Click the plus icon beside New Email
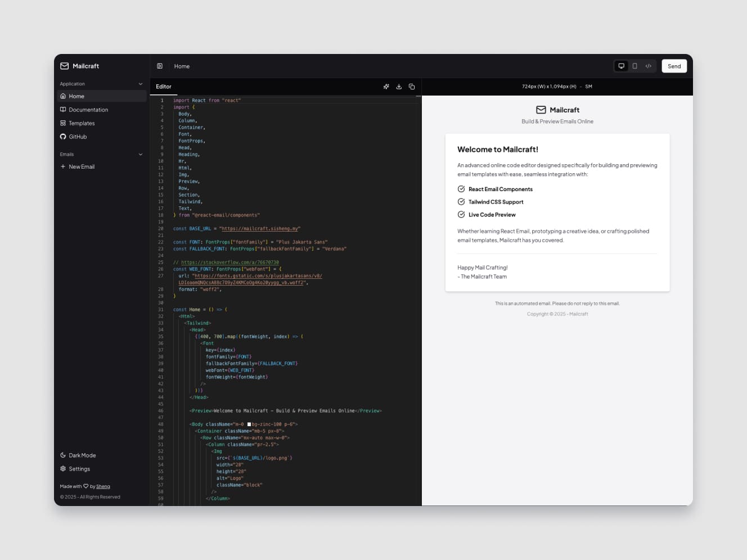The image size is (747, 560). [63, 167]
